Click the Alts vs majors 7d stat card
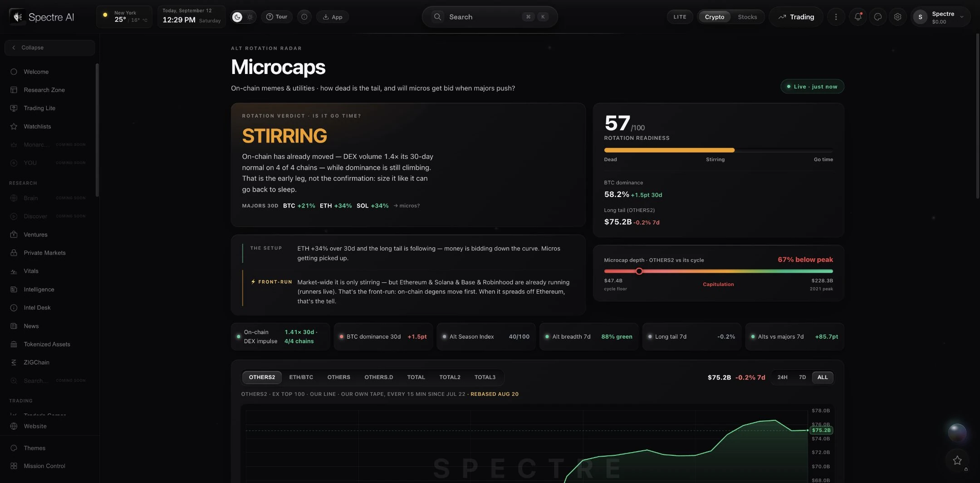 [794, 337]
